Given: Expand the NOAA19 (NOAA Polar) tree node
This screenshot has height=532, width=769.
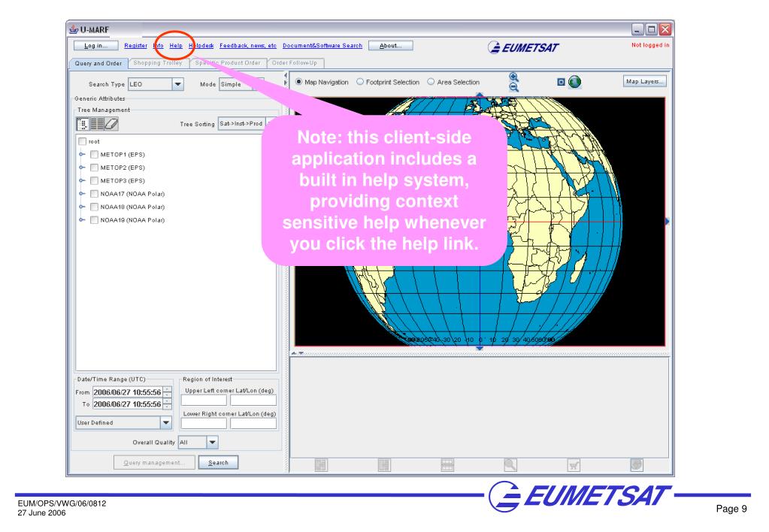Looking at the screenshot, I should click(x=83, y=220).
